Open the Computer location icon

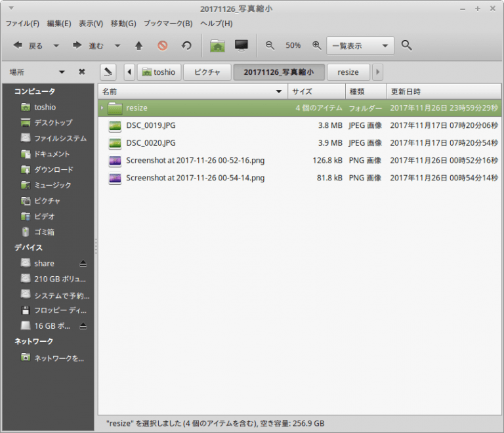(241, 46)
